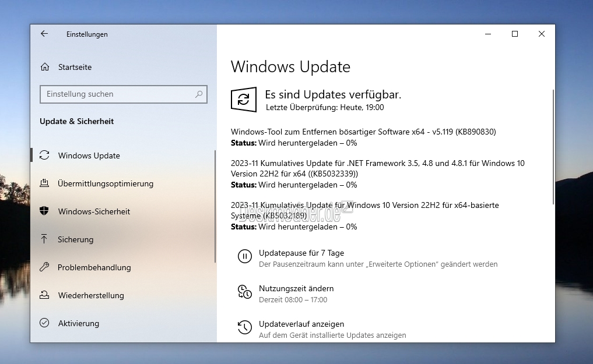Open Startseite home icon
Image resolution: width=593 pixels, height=364 pixels.
click(45, 67)
